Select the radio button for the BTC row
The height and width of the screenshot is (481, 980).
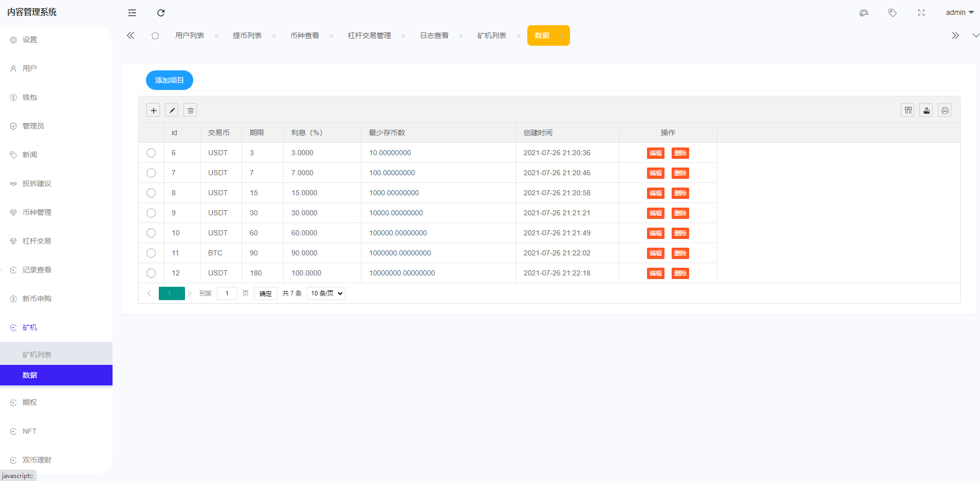[151, 253]
